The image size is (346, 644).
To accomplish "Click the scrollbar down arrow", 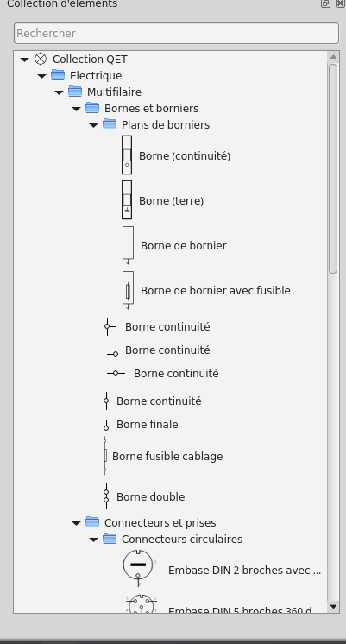I will click(333, 607).
